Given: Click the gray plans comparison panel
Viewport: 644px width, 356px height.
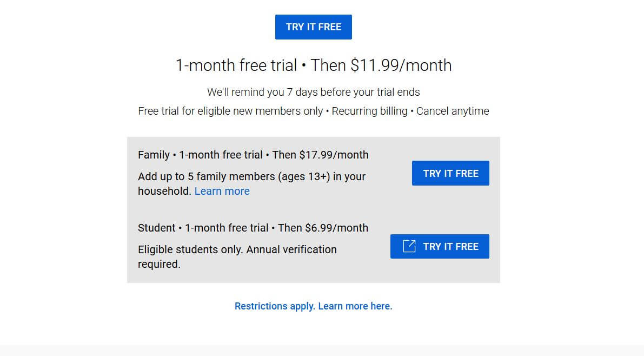Looking at the screenshot, I should (x=314, y=210).
